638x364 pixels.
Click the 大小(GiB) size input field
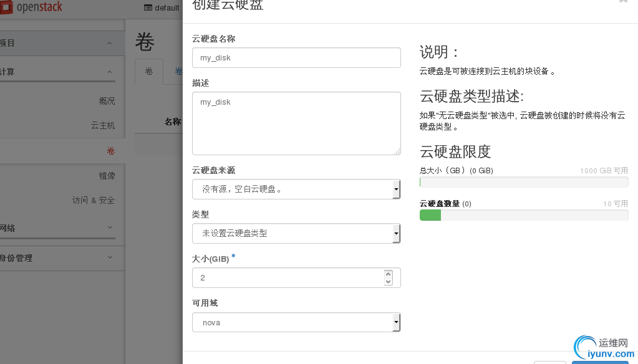[x=287, y=278]
